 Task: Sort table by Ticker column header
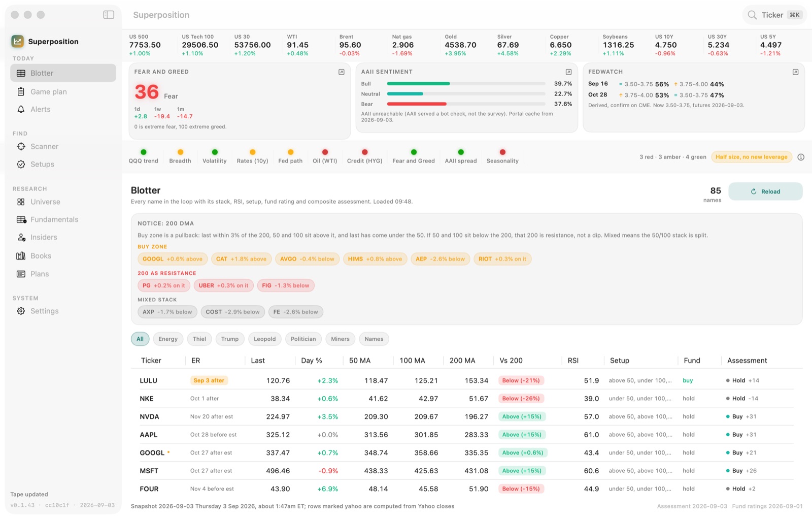pos(151,361)
